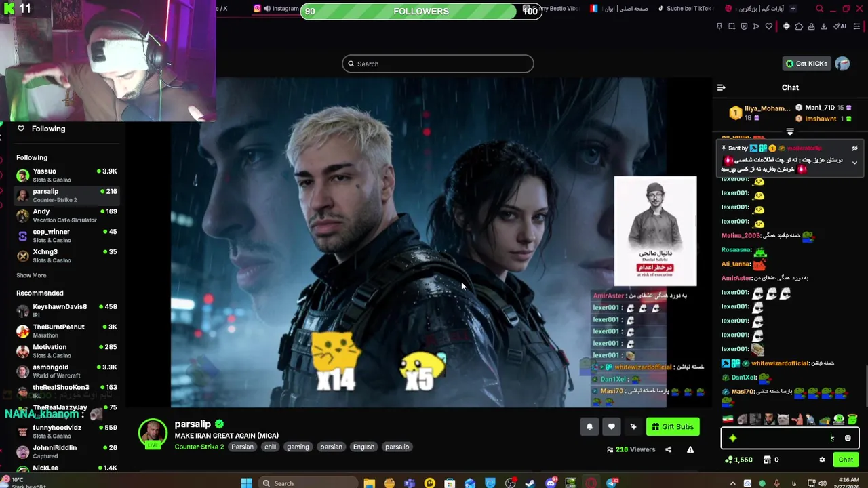Send message with green Chat button
Image resolution: width=868 pixels, height=488 pixels.
pos(846,460)
